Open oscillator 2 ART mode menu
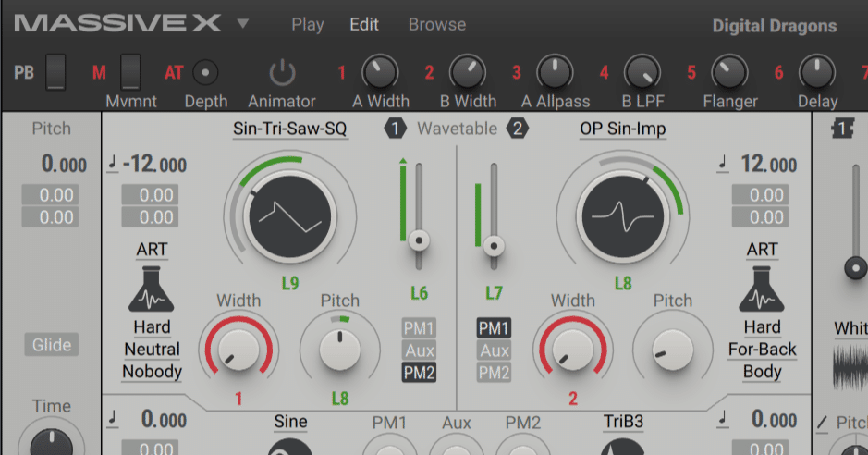 [762, 250]
